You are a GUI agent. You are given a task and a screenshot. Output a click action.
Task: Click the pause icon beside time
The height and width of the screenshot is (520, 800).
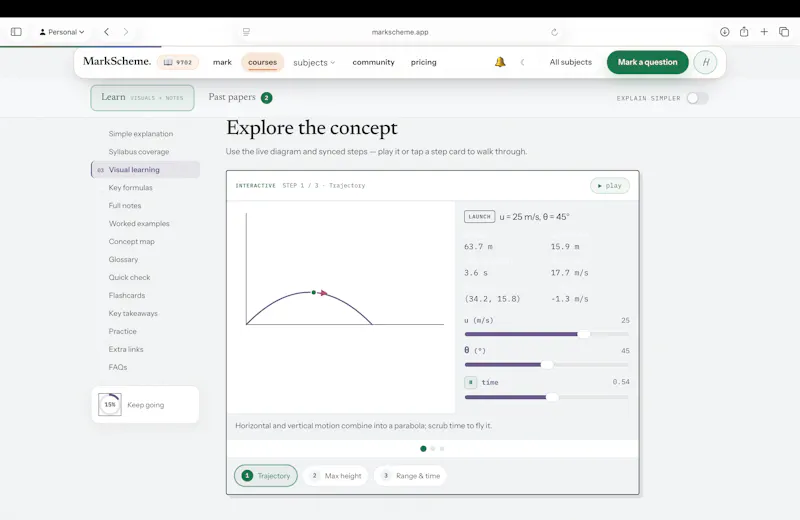point(470,382)
